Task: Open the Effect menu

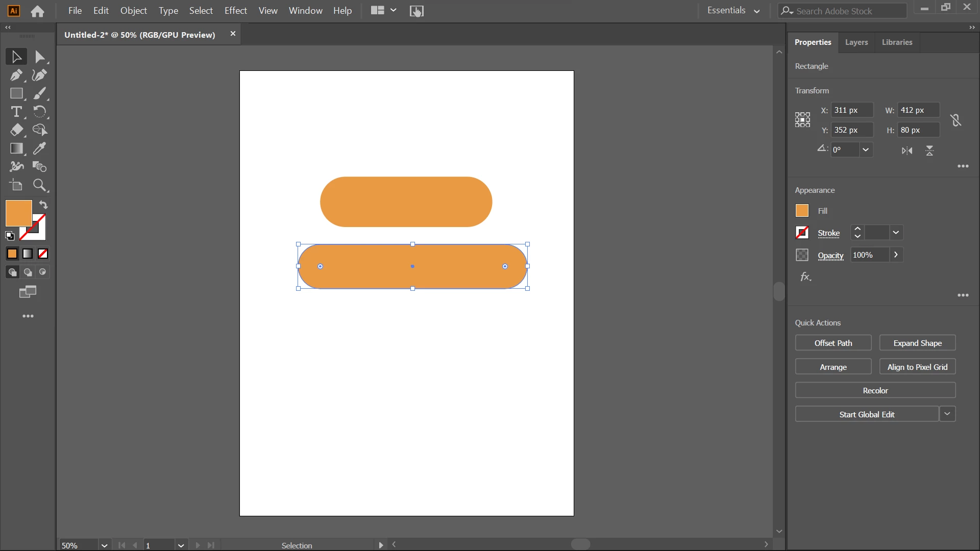Action: (x=235, y=11)
